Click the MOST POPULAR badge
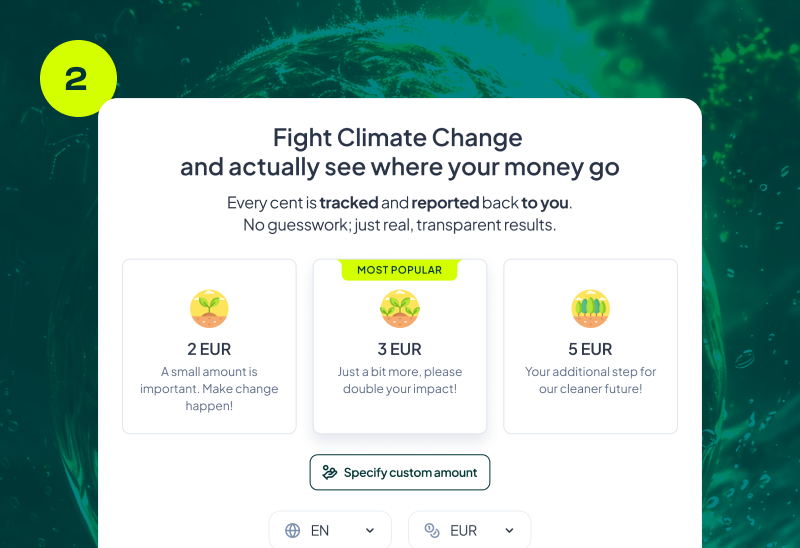 [x=399, y=270]
